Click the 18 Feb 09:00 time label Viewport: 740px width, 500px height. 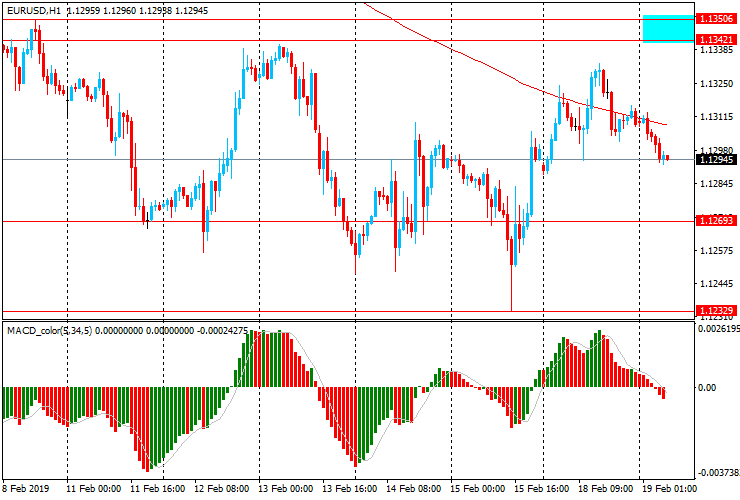point(606,488)
